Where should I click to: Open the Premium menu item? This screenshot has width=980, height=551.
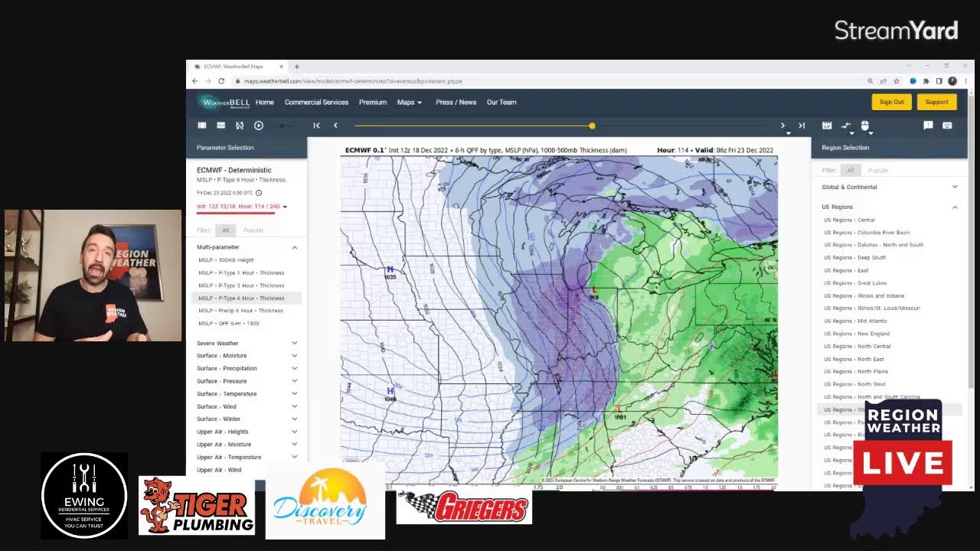[x=373, y=102]
